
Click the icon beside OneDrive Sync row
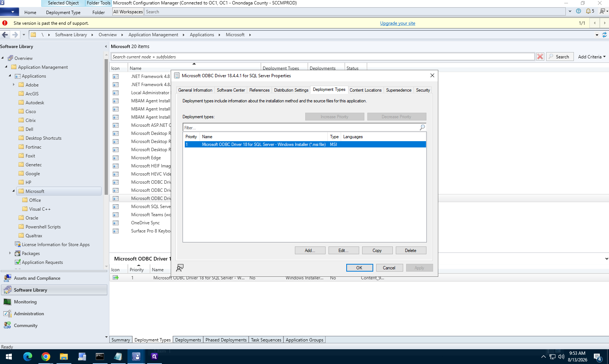tap(116, 223)
